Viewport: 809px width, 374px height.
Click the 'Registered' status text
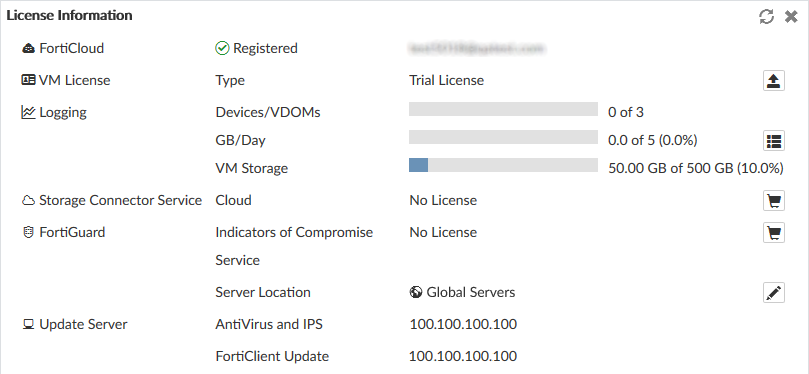(x=265, y=48)
